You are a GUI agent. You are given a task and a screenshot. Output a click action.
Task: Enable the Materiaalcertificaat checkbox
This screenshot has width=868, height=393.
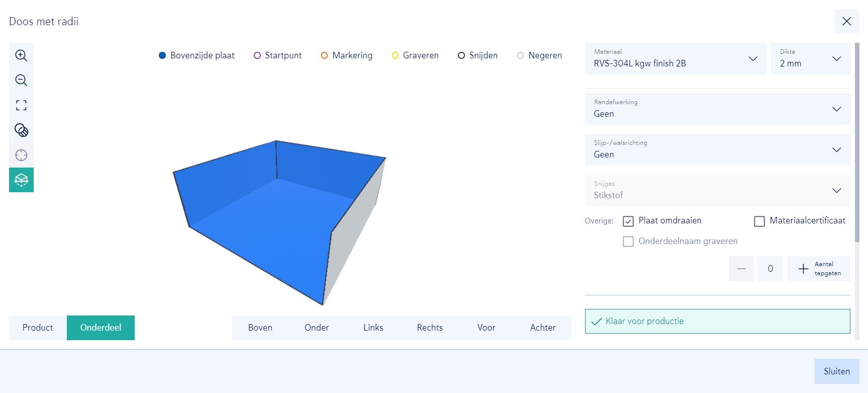click(759, 221)
